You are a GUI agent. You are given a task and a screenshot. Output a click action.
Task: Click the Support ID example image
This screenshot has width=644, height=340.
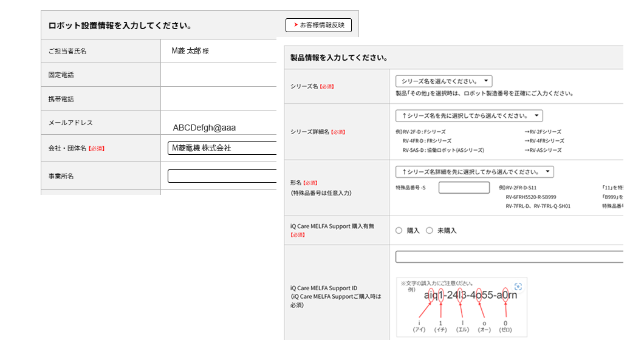tap(462, 307)
